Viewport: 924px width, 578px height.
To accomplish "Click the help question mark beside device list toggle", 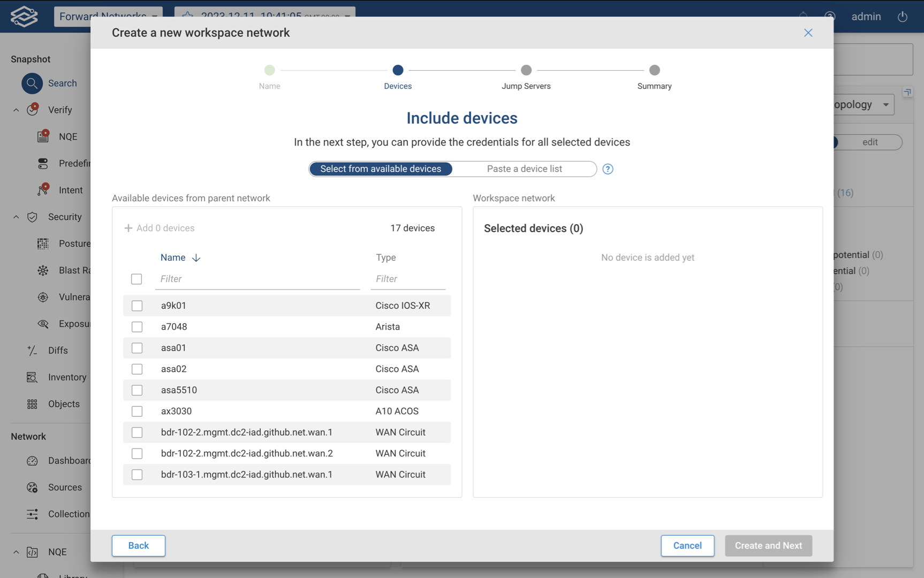I will [x=608, y=169].
